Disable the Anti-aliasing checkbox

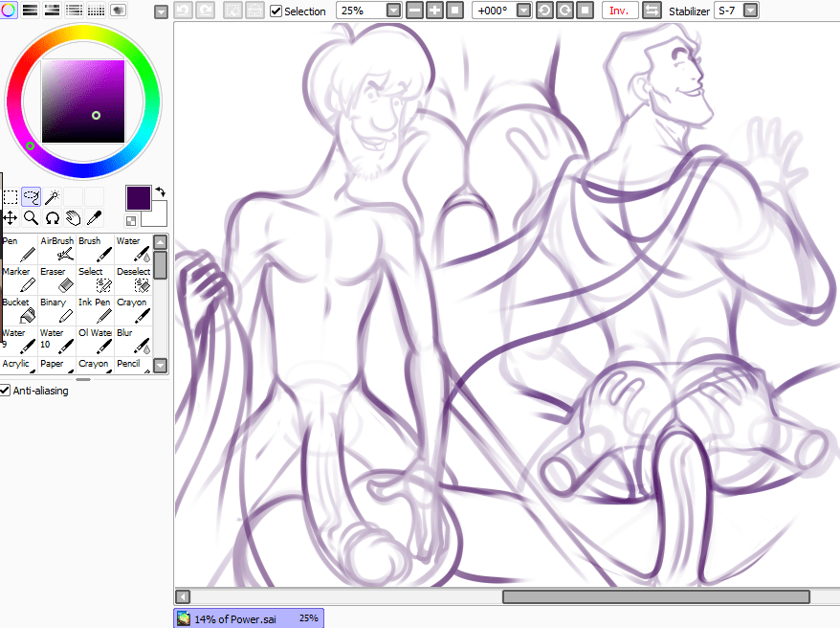tap(6, 391)
